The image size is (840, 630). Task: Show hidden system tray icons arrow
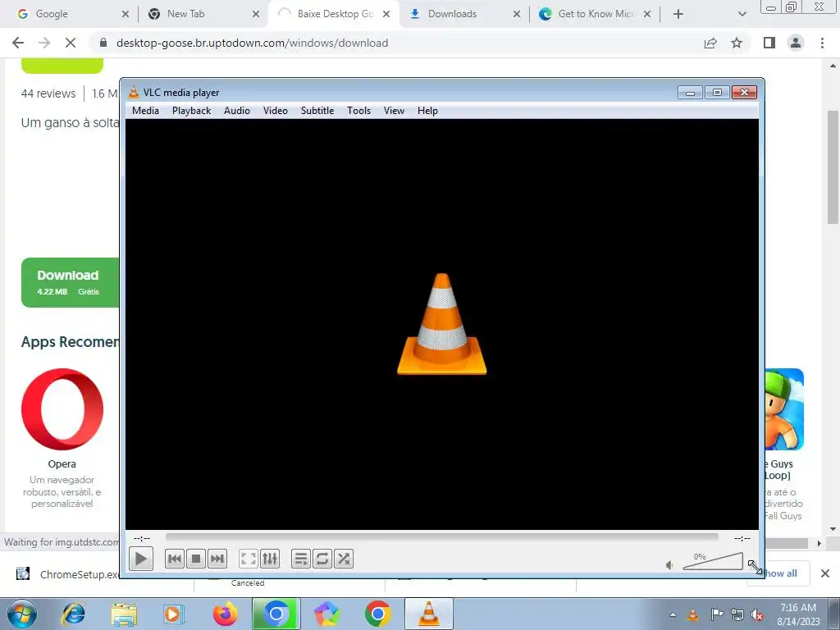tap(673, 614)
